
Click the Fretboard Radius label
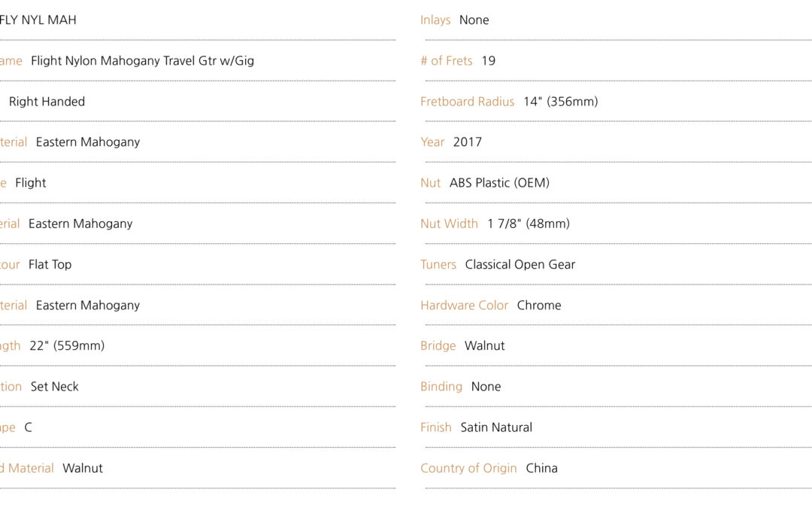coord(467,102)
